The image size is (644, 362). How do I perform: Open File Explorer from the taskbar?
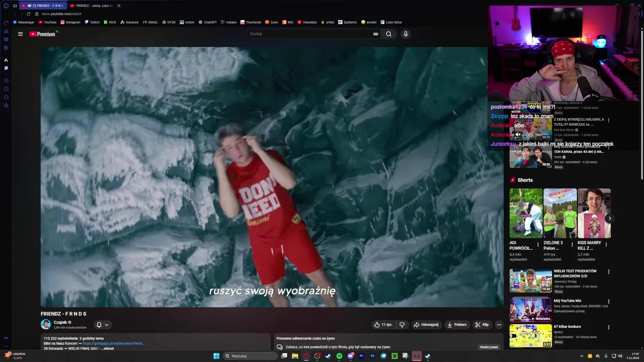click(295, 356)
